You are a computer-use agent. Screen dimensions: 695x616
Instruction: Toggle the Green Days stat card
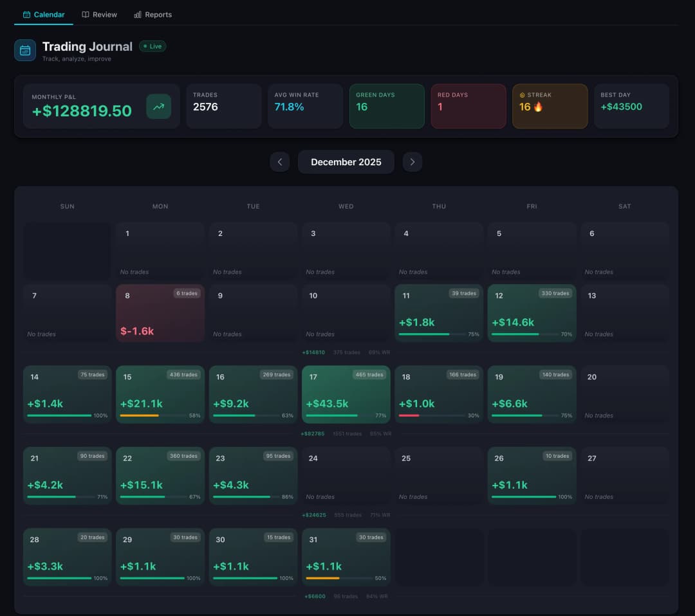[387, 106]
